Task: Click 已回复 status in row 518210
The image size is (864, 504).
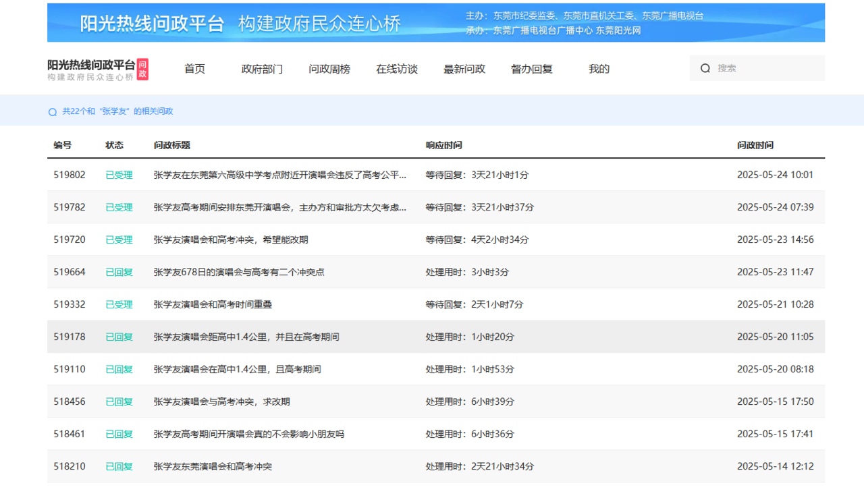Action: tap(119, 466)
